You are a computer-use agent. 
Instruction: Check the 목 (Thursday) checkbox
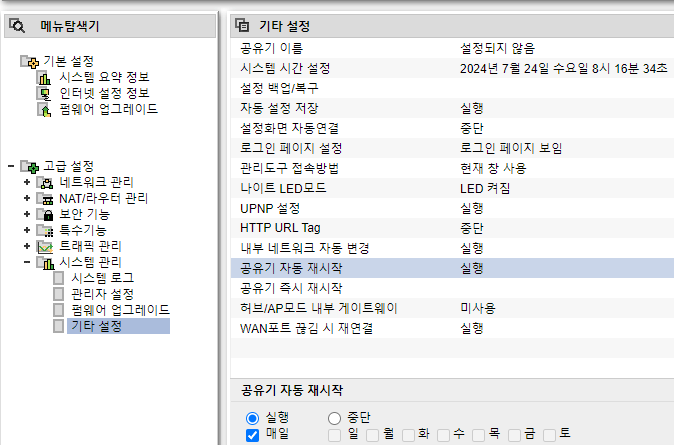[479, 435]
